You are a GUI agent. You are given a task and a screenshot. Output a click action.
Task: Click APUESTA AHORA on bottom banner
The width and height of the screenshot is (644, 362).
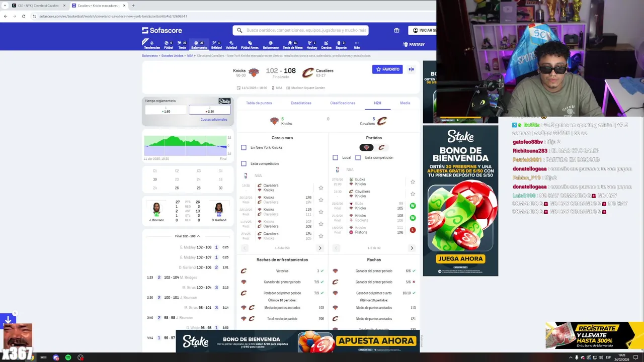coord(376,341)
